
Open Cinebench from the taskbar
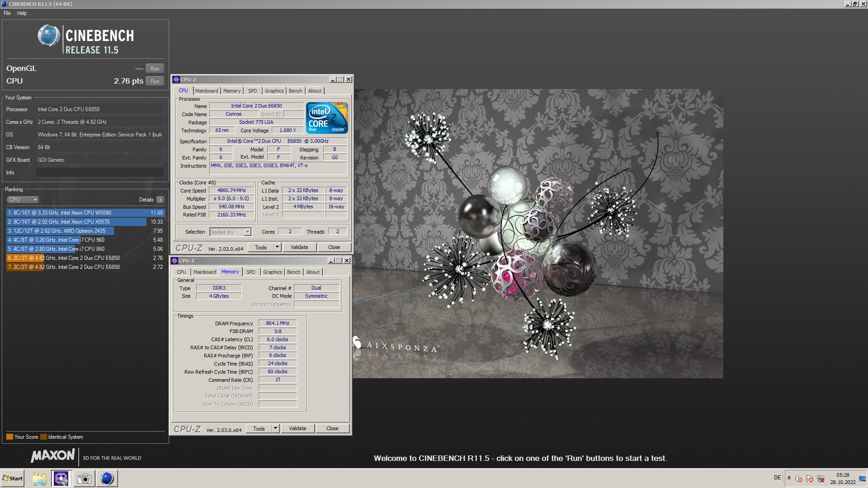click(x=107, y=479)
